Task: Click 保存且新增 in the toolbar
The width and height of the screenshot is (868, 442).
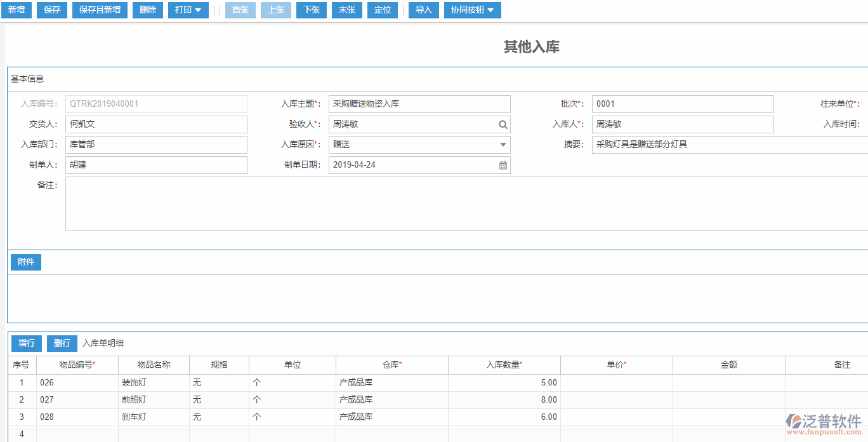Action: pos(100,10)
